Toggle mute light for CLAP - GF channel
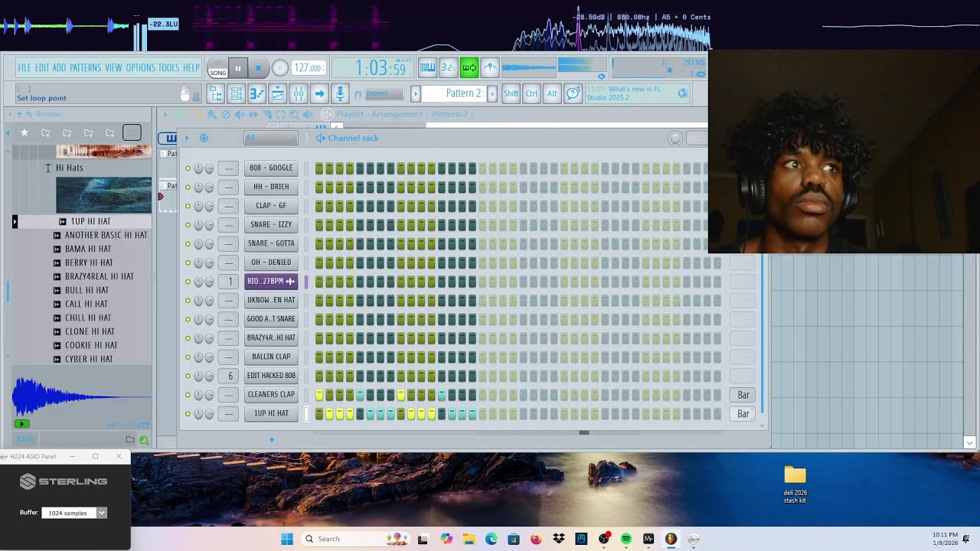Screen dimensions: 980x551 [x=188, y=206]
